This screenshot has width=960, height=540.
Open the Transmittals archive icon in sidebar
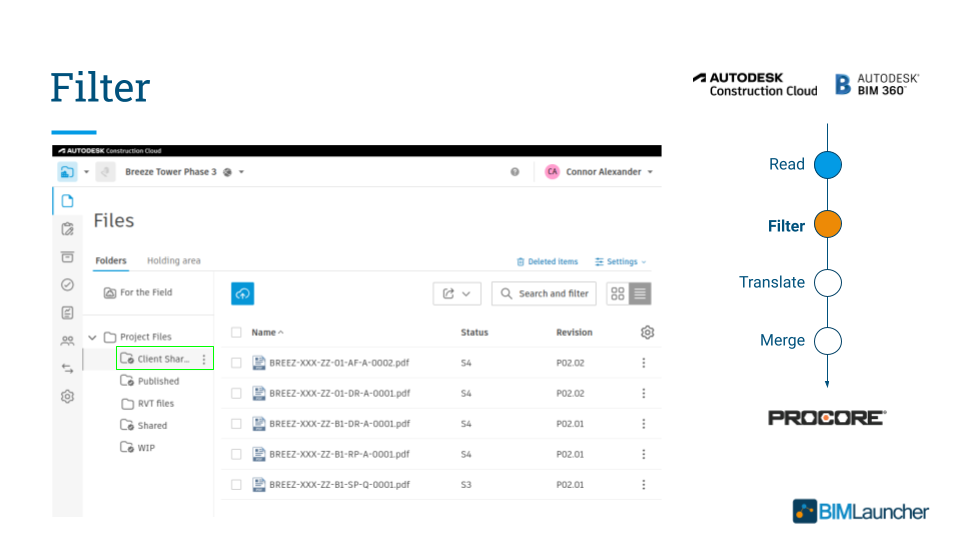pos(67,257)
